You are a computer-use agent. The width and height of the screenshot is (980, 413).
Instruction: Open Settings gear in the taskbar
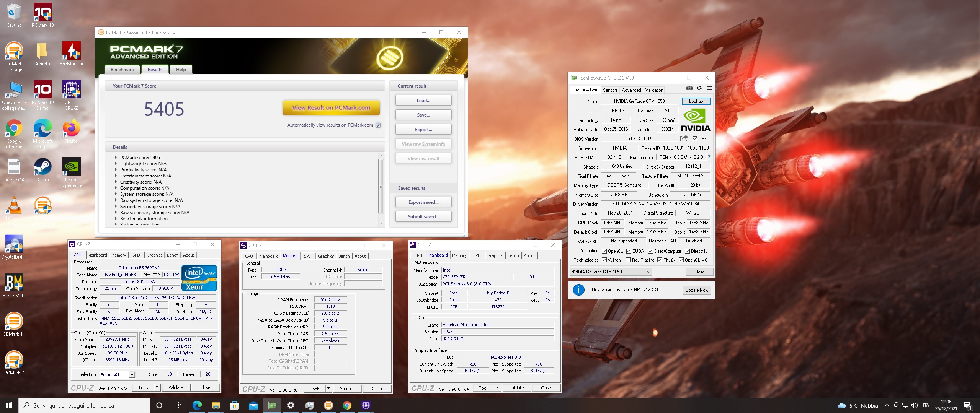(291, 405)
